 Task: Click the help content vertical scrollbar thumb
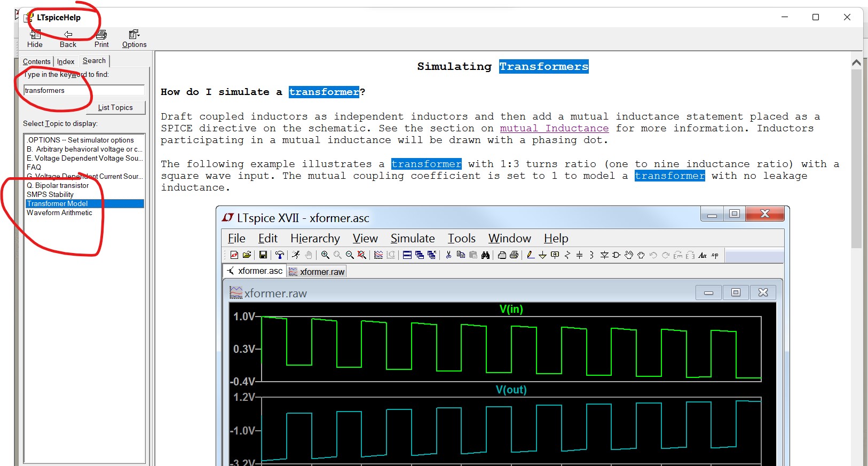[856, 159]
